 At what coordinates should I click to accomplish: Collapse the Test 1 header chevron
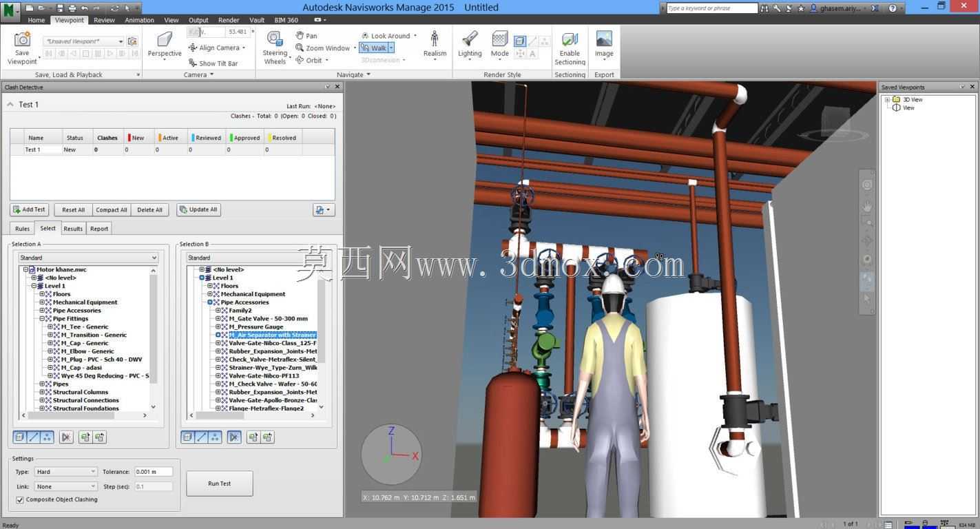10,104
